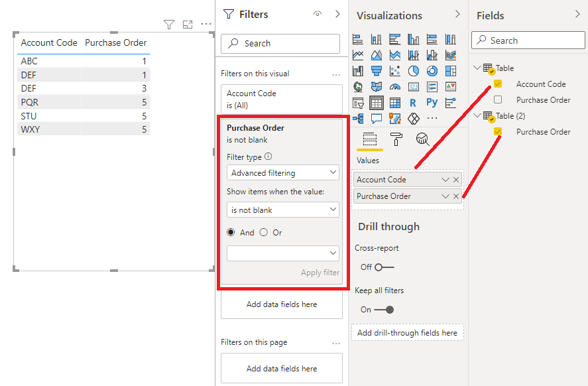This screenshot has width=588, height=386.
Task: Open the Fields well tab in Visualizations
Action: tap(370, 139)
